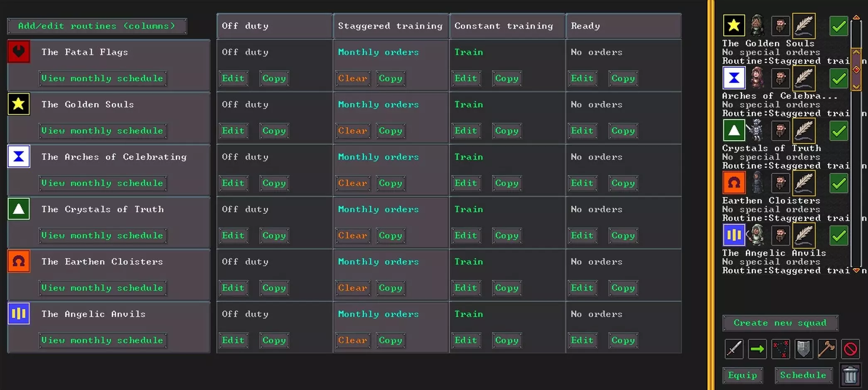Select the hammer train order icon
Image resolution: width=868 pixels, height=390 pixels.
click(x=827, y=349)
